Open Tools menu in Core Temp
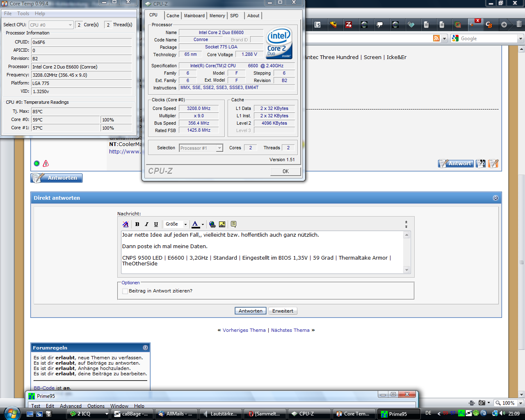The width and height of the screenshot is (525, 420). (23, 14)
